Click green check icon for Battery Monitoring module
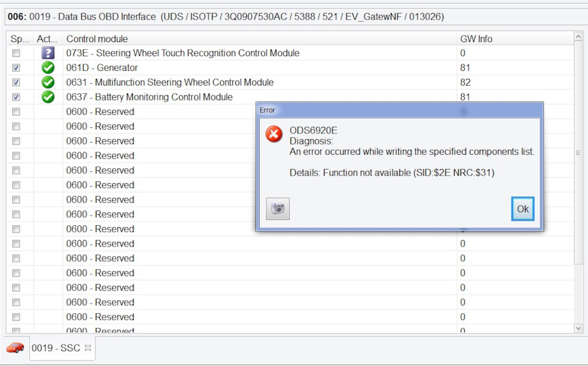588x366 pixels. click(x=48, y=97)
